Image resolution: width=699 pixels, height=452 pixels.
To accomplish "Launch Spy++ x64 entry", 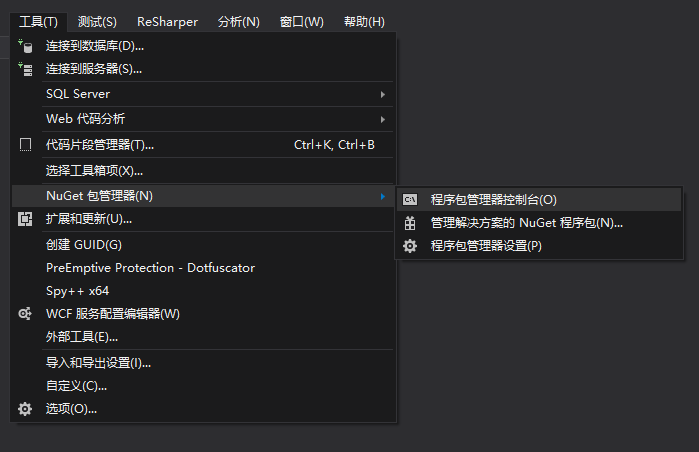I will 203,291.
